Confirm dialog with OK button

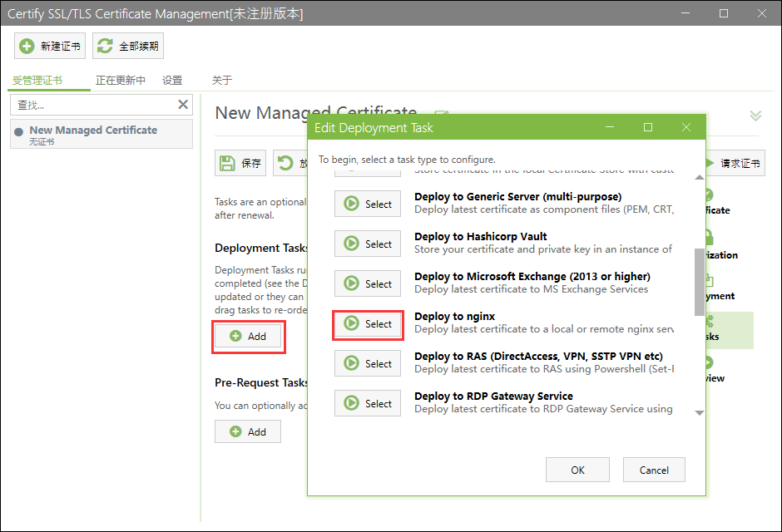tap(577, 470)
